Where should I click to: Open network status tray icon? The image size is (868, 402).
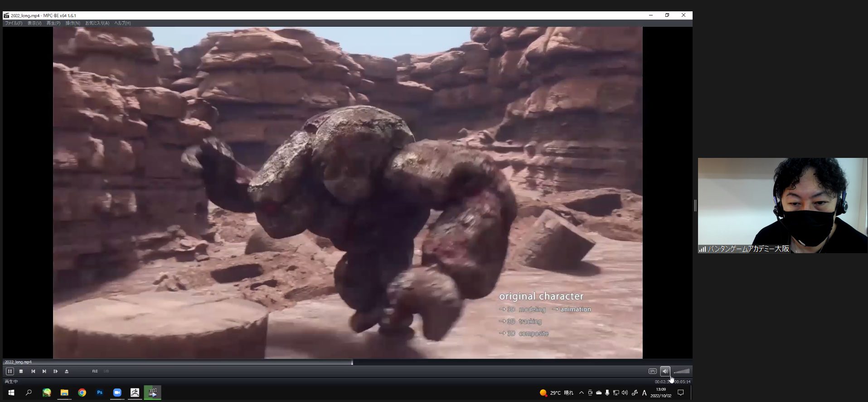point(616,393)
